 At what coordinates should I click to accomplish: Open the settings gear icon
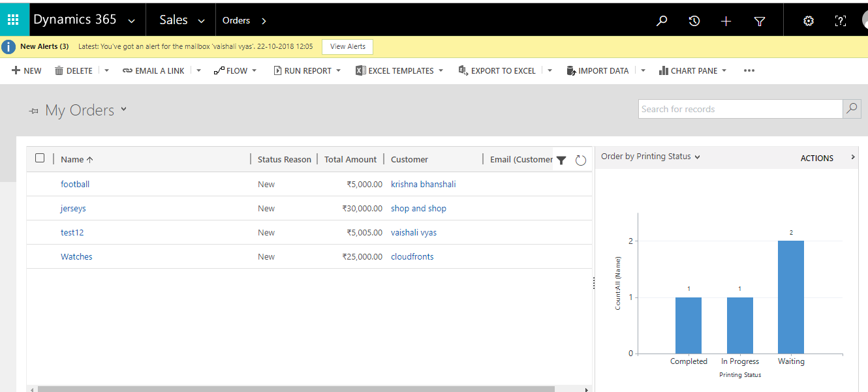[x=809, y=21]
